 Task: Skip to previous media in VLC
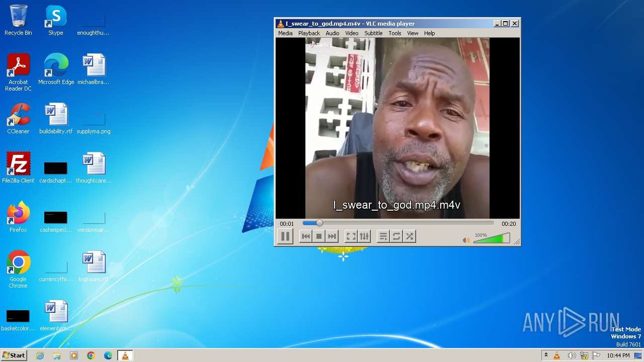(305, 236)
